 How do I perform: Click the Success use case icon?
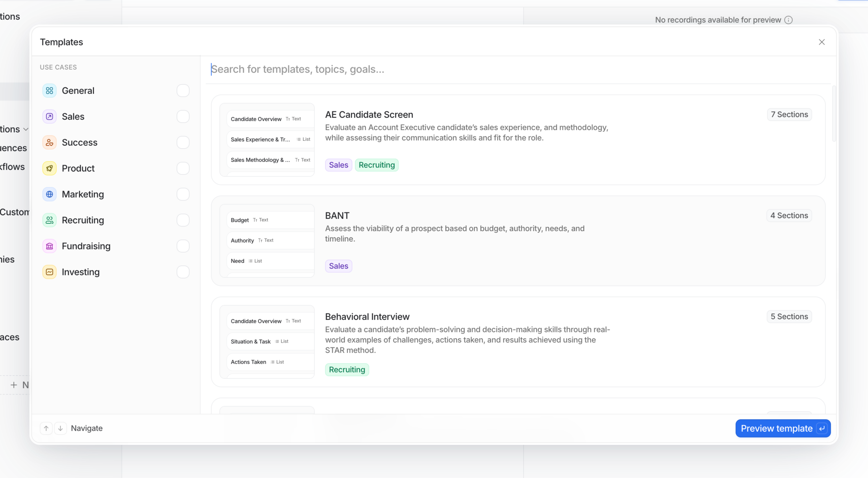tap(50, 142)
